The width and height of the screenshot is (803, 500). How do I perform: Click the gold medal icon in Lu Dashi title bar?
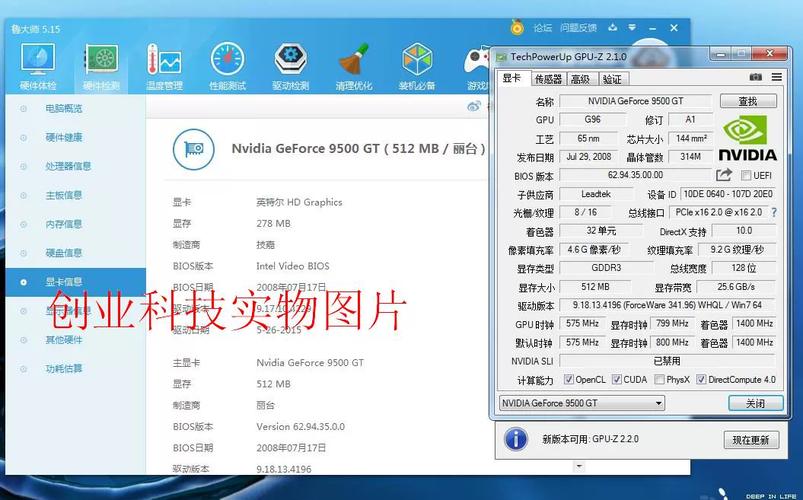click(x=517, y=27)
